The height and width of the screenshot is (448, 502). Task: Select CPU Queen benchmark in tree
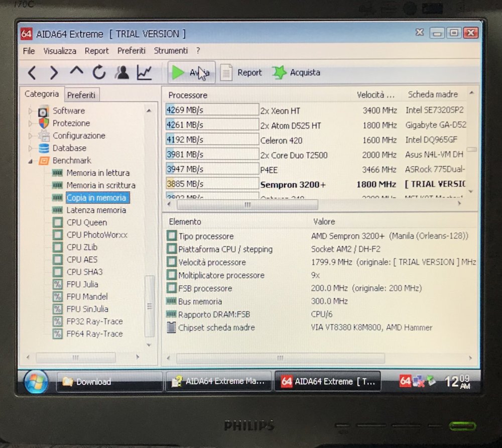coord(86,222)
